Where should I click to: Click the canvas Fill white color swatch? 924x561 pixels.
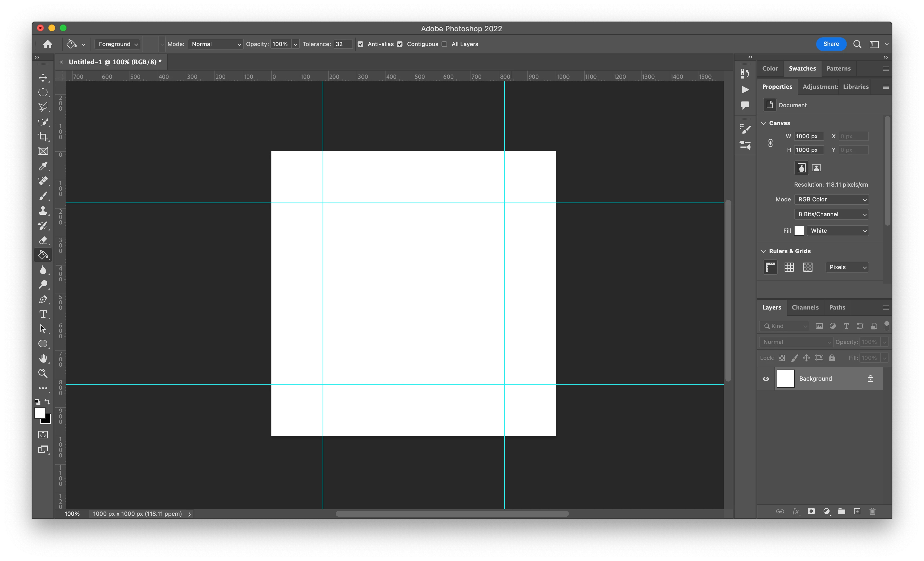(799, 231)
